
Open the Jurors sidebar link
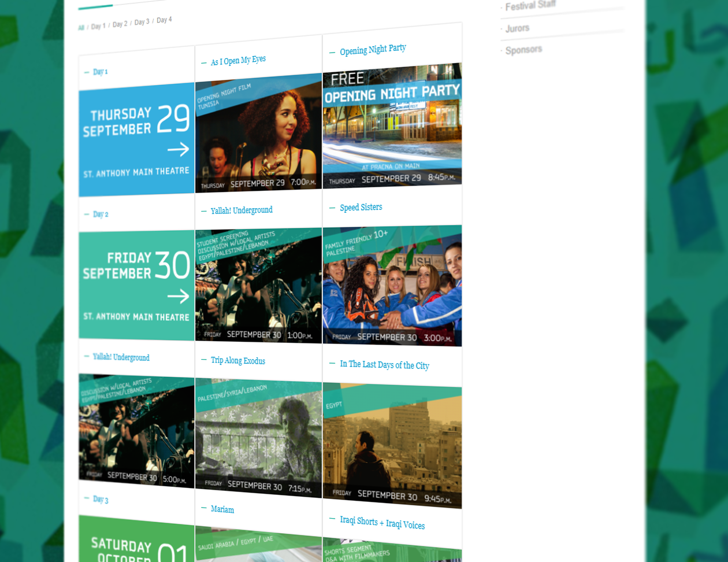[517, 28]
